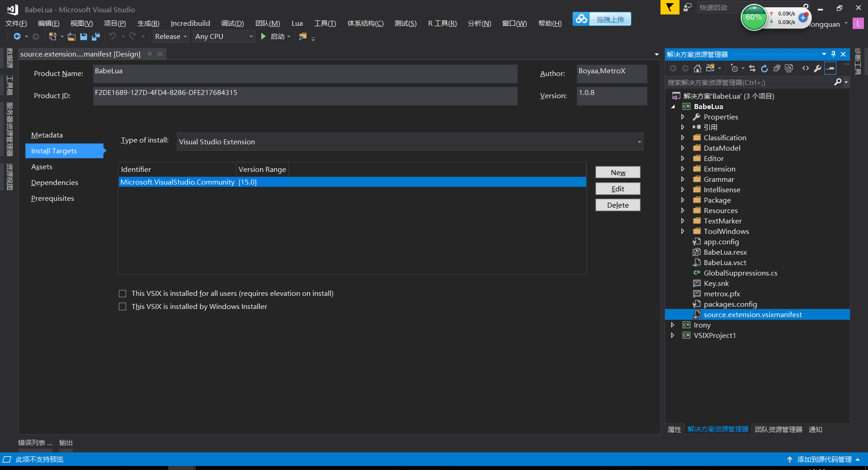The width and height of the screenshot is (868, 470).
Task: Click the green Start debugging play icon
Action: tap(263, 36)
